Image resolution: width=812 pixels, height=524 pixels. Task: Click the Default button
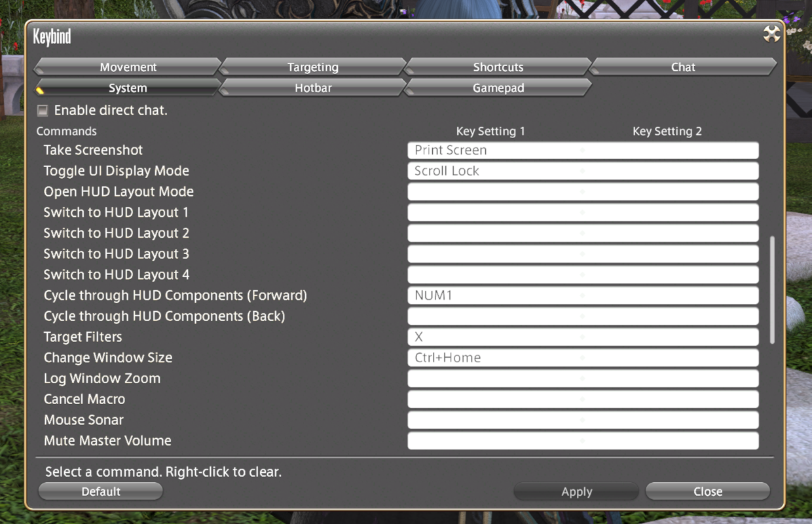101,491
